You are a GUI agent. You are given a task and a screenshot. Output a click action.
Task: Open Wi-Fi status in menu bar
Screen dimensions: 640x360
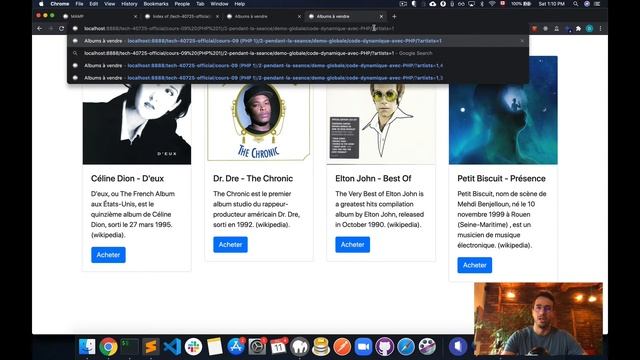click(x=492, y=4)
